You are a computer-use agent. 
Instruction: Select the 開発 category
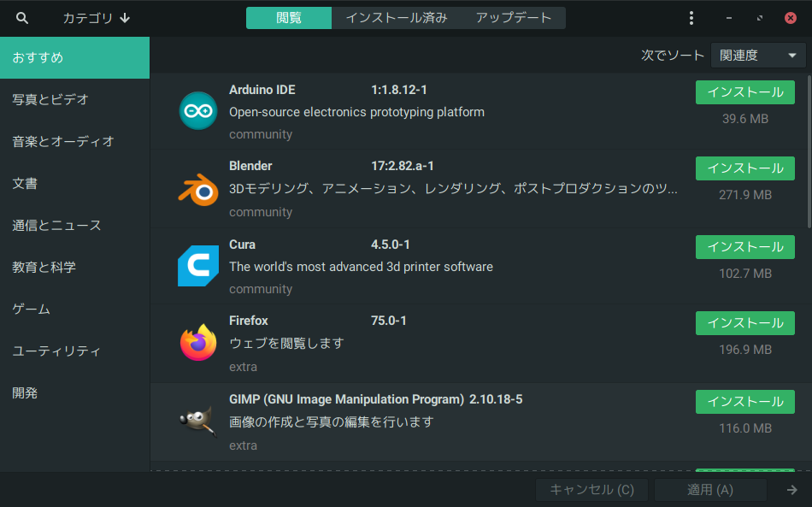pyautogui.click(x=74, y=393)
